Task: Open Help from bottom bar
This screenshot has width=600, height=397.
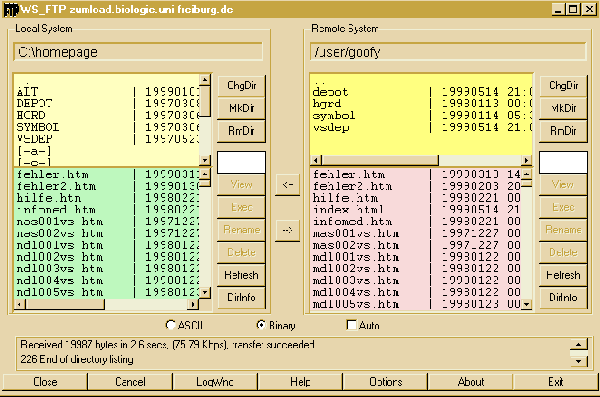Action: click(x=300, y=382)
